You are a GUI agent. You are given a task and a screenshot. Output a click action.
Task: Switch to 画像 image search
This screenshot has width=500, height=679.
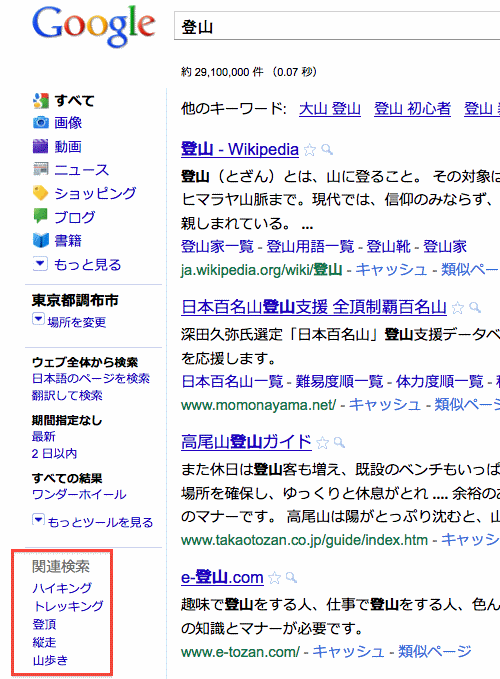point(68,123)
